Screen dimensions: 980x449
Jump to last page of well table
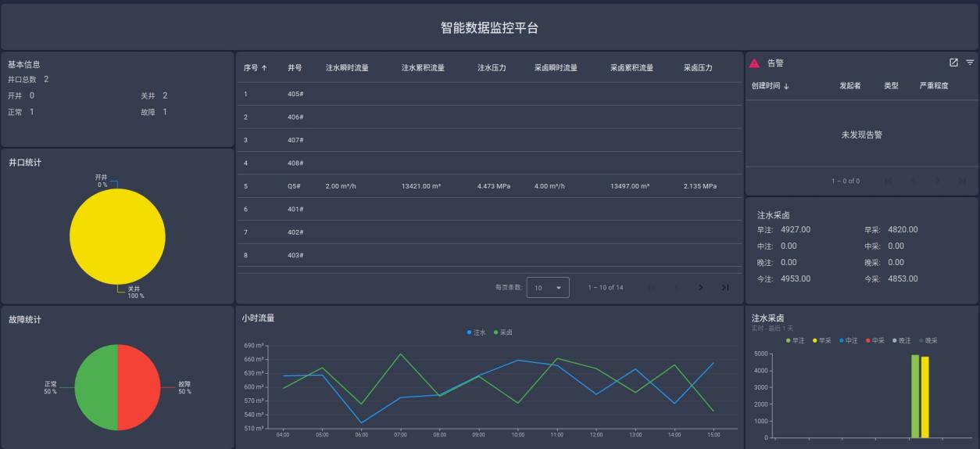(x=725, y=287)
